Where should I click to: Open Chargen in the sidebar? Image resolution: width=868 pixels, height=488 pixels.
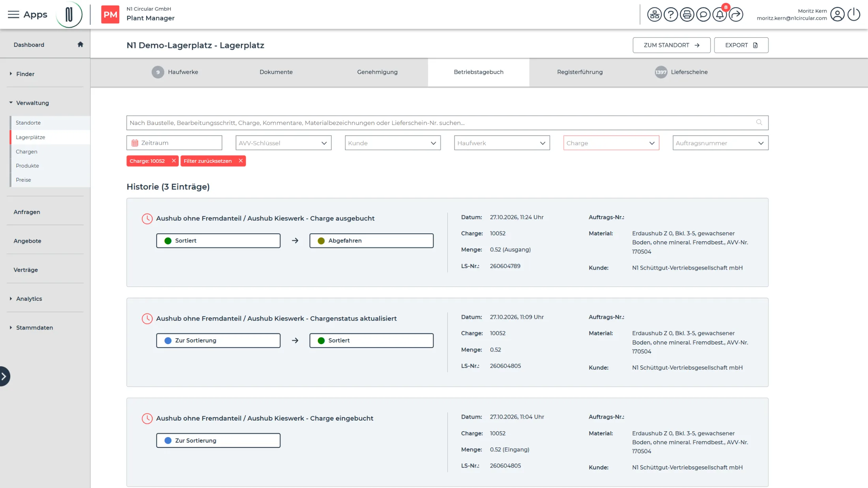pyautogui.click(x=26, y=152)
